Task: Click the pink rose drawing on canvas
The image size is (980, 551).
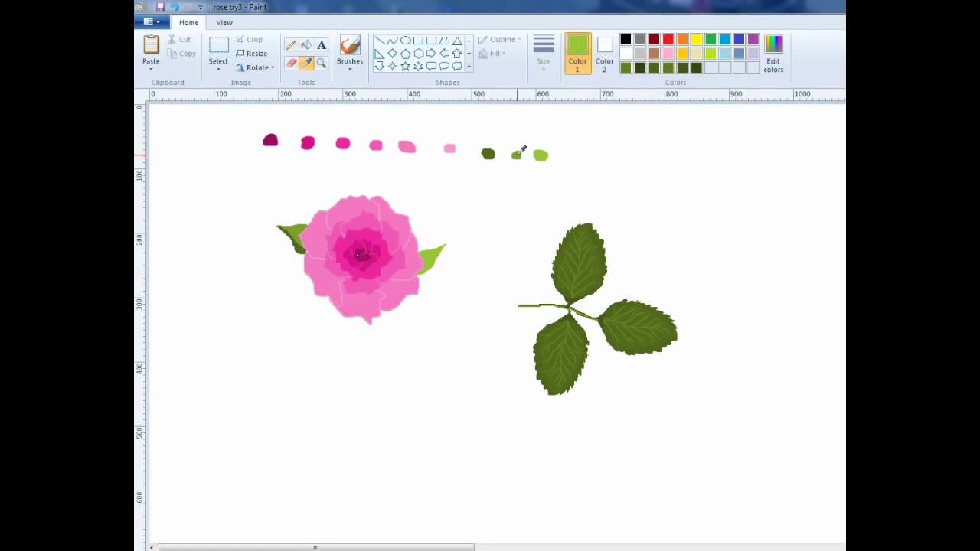Action: click(x=361, y=259)
